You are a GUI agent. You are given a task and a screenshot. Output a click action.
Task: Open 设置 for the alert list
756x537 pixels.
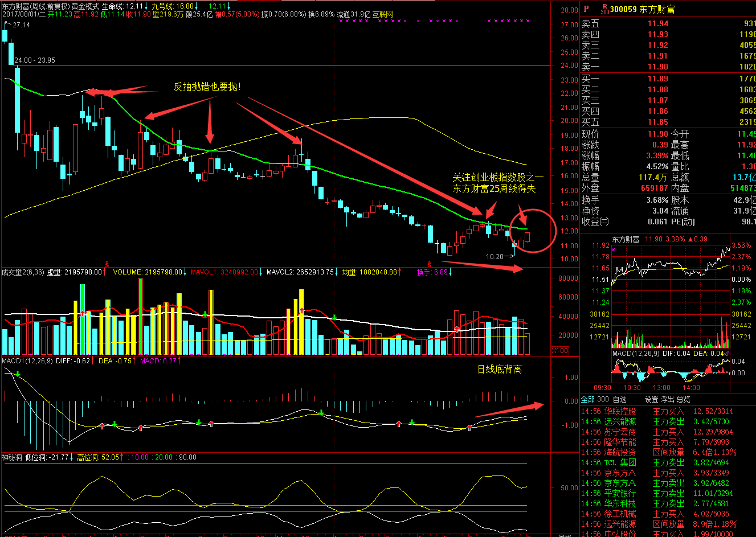click(x=651, y=399)
